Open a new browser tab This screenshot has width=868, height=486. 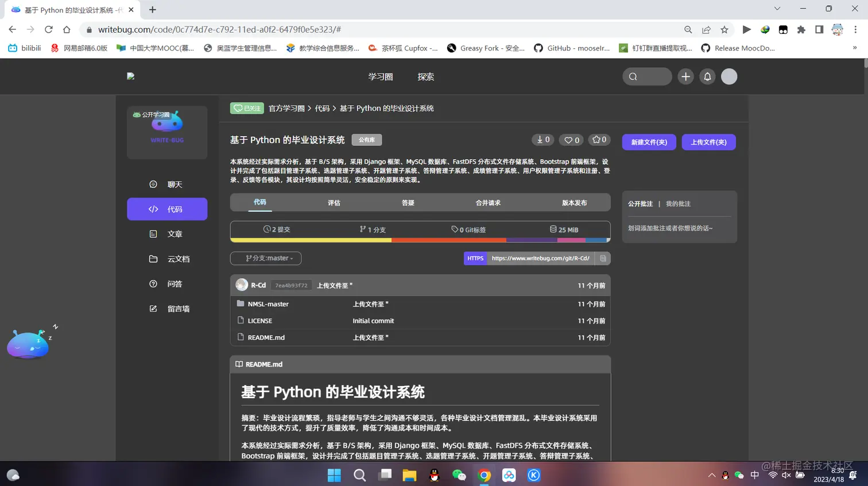[x=152, y=10]
